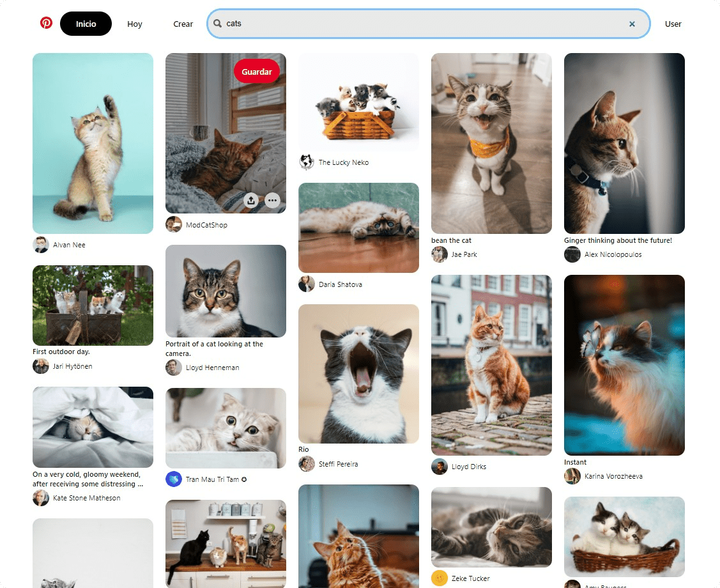Open the yawning black-and-white cat pin
The height and width of the screenshot is (588, 720).
coord(358,373)
